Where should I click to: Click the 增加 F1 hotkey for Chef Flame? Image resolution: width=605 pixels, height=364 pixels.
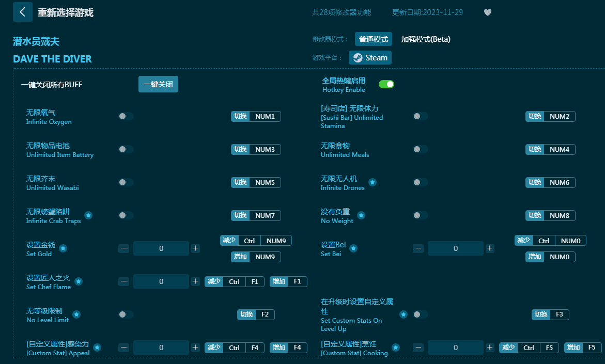288,281
